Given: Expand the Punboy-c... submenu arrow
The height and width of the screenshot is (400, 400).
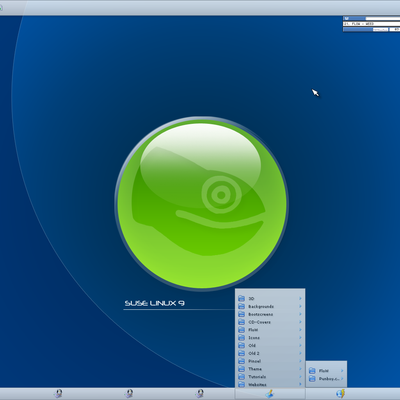Looking at the screenshot, I should [342, 379].
